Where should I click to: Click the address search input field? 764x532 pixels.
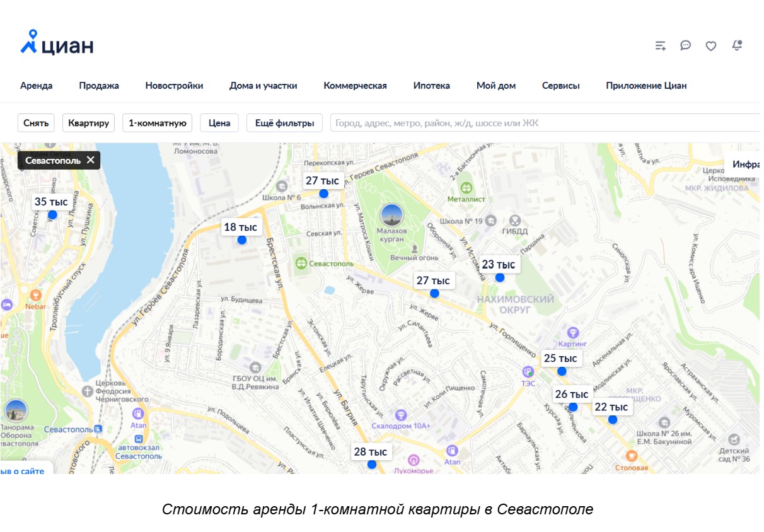(x=545, y=123)
